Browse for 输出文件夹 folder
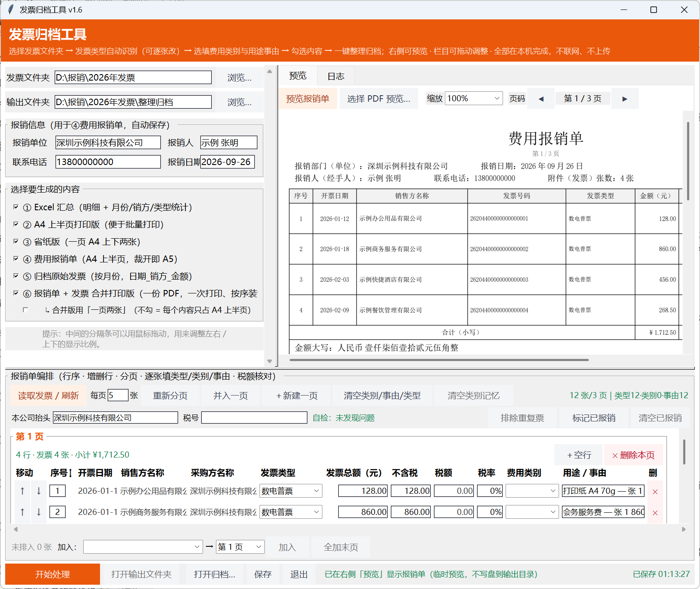This screenshot has height=589, width=700. 239,102
